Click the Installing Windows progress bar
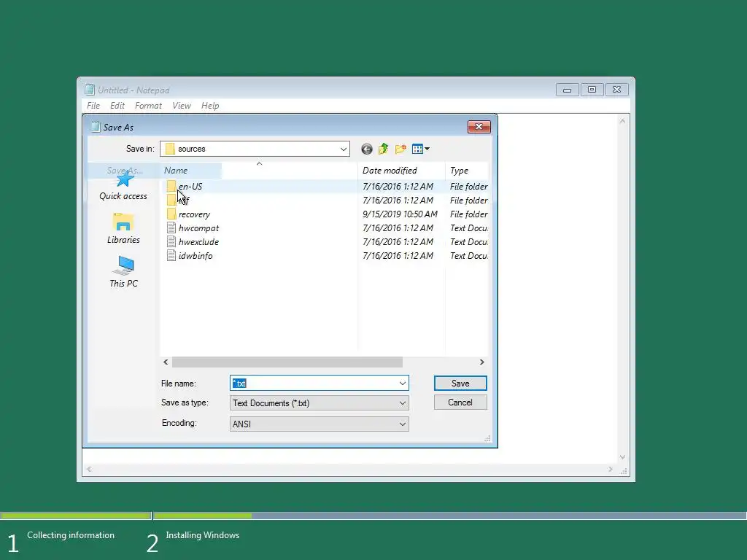The image size is (747, 560). coord(450,516)
